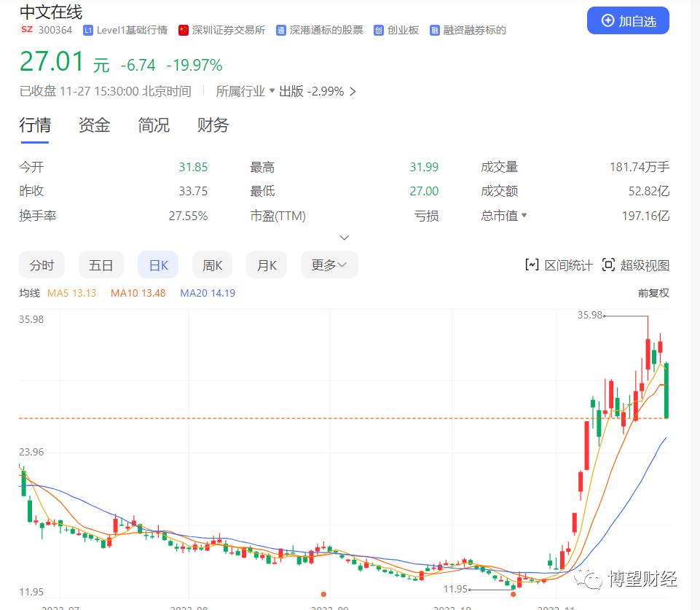Click the MA5 13.13 indicator label
The width and height of the screenshot is (700, 610).
(x=72, y=293)
